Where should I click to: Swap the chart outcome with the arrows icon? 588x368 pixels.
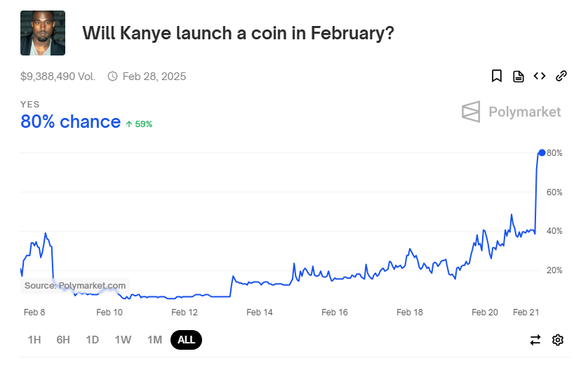point(535,340)
